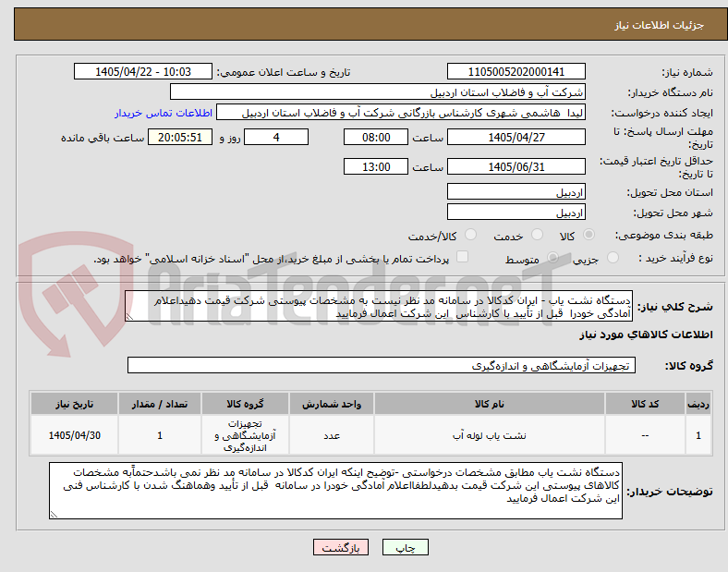728x572 pixels.
Task: Click the شماره نیاز number field
Action: point(516,71)
